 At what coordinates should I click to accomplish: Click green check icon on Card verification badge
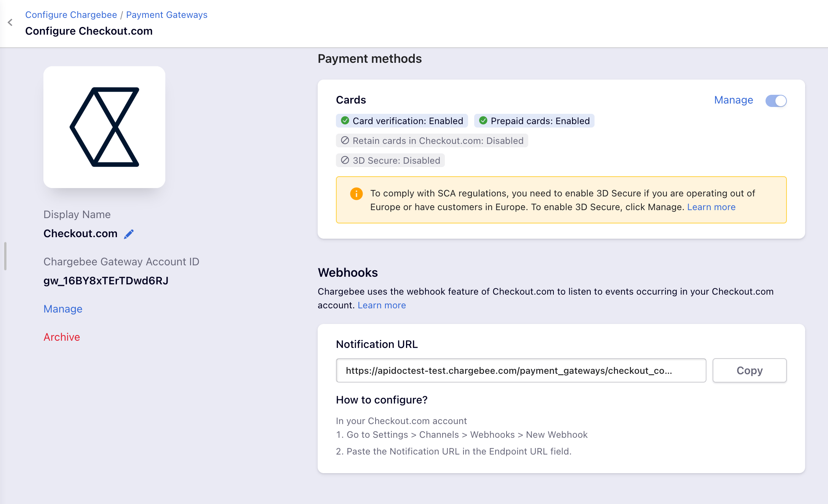click(345, 121)
